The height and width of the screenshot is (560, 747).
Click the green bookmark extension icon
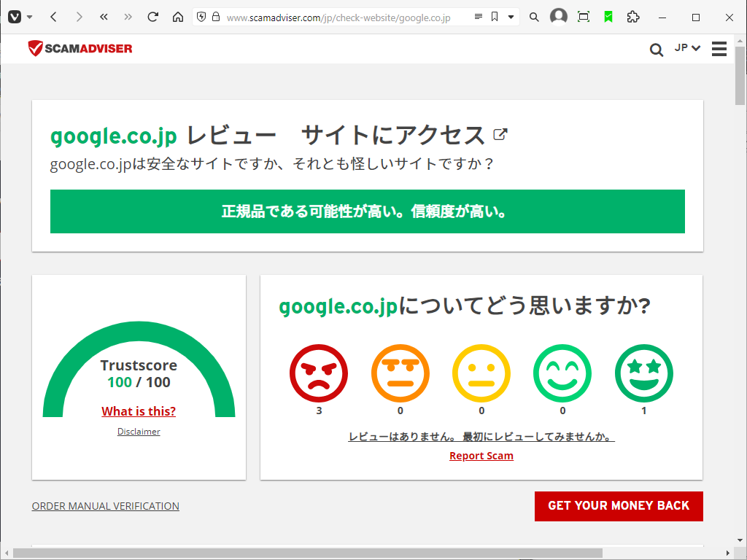pos(608,17)
